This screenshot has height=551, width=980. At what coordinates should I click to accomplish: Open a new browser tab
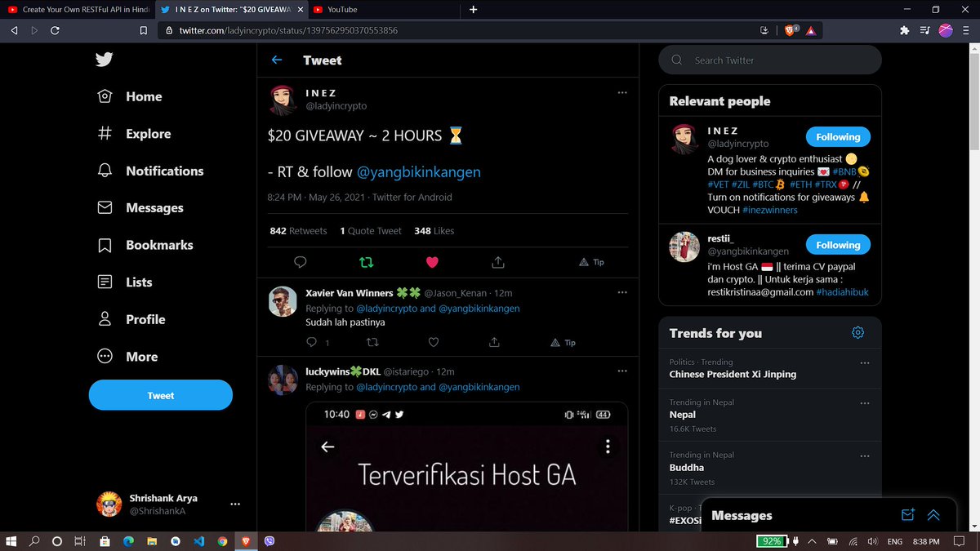click(x=473, y=10)
